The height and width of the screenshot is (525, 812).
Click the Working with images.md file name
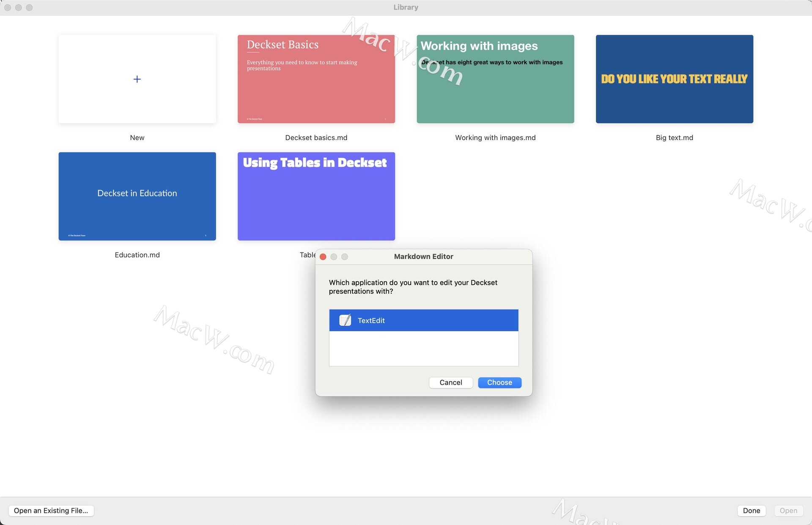(x=495, y=137)
